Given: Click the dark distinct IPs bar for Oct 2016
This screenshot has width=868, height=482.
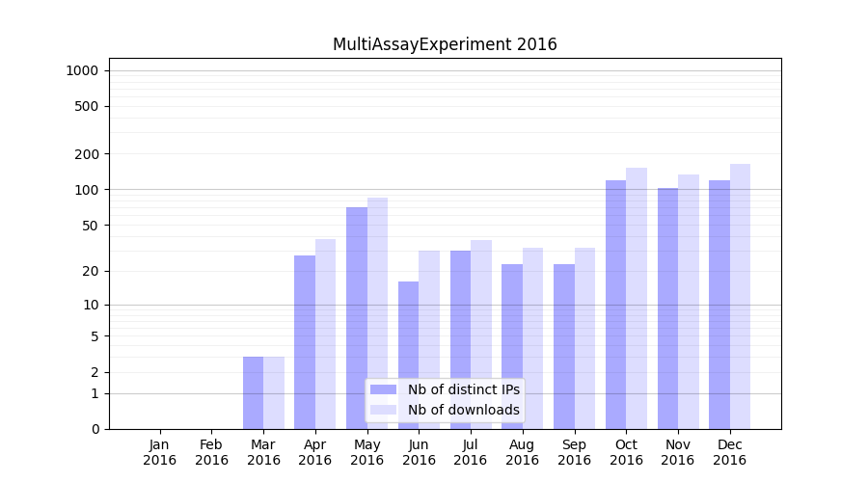Looking at the screenshot, I should pos(615,305).
